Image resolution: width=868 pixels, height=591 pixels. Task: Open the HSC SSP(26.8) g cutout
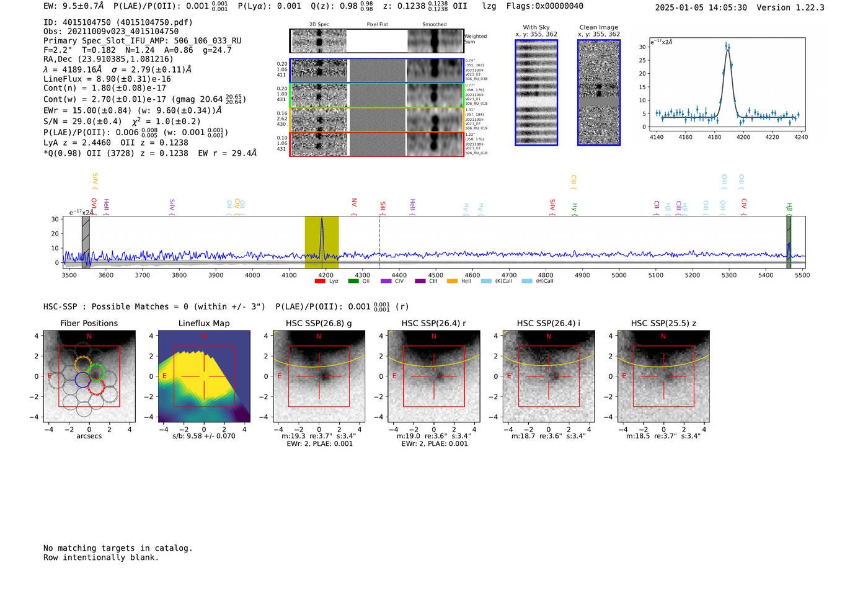click(x=319, y=376)
